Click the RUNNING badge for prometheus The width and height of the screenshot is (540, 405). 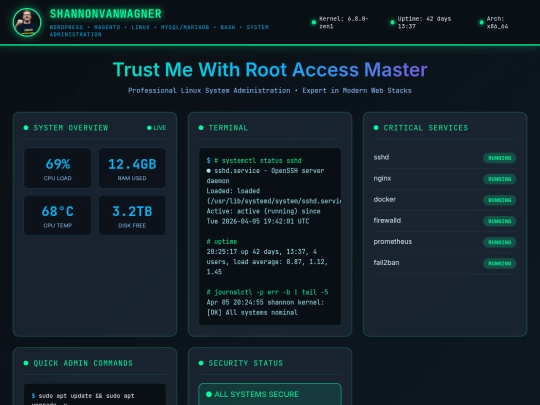pyautogui.click(x=499, y=242)
